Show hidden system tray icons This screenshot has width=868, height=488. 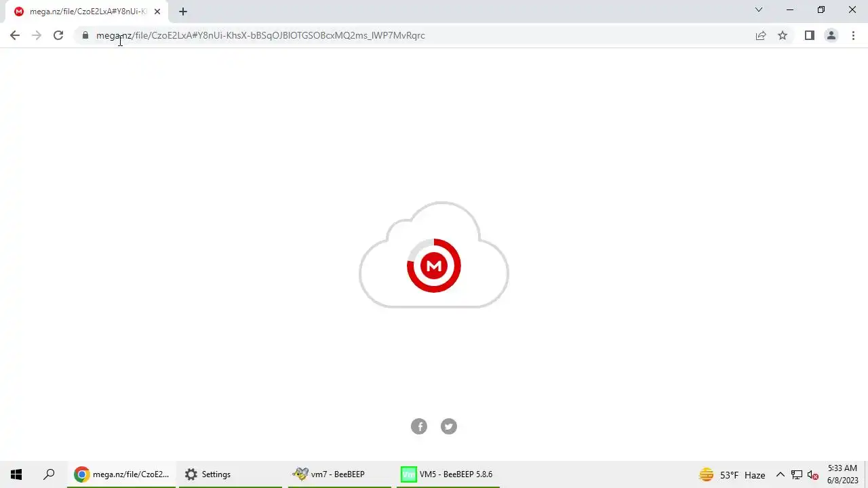780,474
